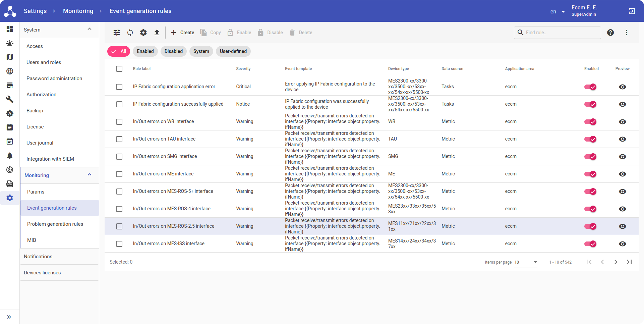Click the refresh rules icon
Screen dimensions: 644x324
[x=130, y=33]
